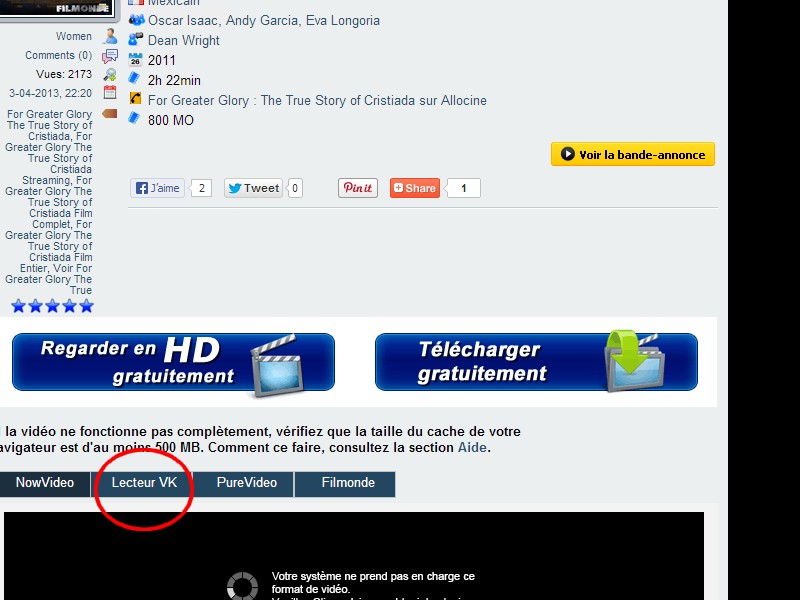Open the PureVideo player tab
This screenshot has width=800, height=600.
click(246, 483)
